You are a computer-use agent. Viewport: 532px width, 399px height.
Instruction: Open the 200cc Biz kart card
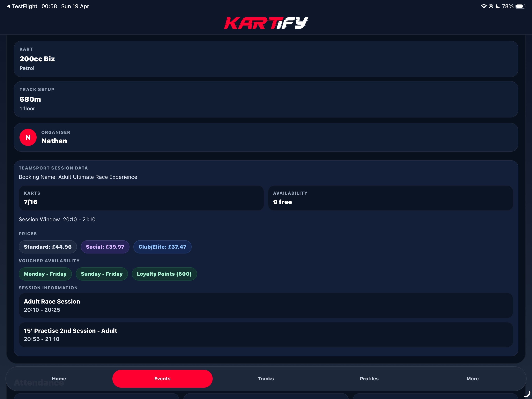point(266,59)
